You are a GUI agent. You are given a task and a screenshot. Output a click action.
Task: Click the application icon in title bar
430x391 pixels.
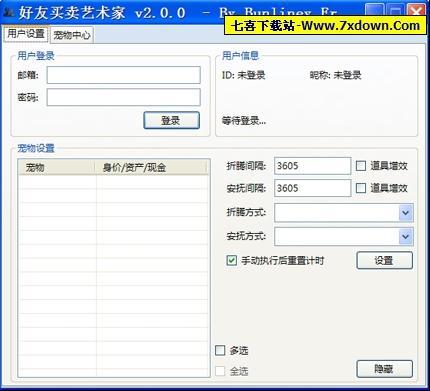pyautogui.click(x=9, y=13)
